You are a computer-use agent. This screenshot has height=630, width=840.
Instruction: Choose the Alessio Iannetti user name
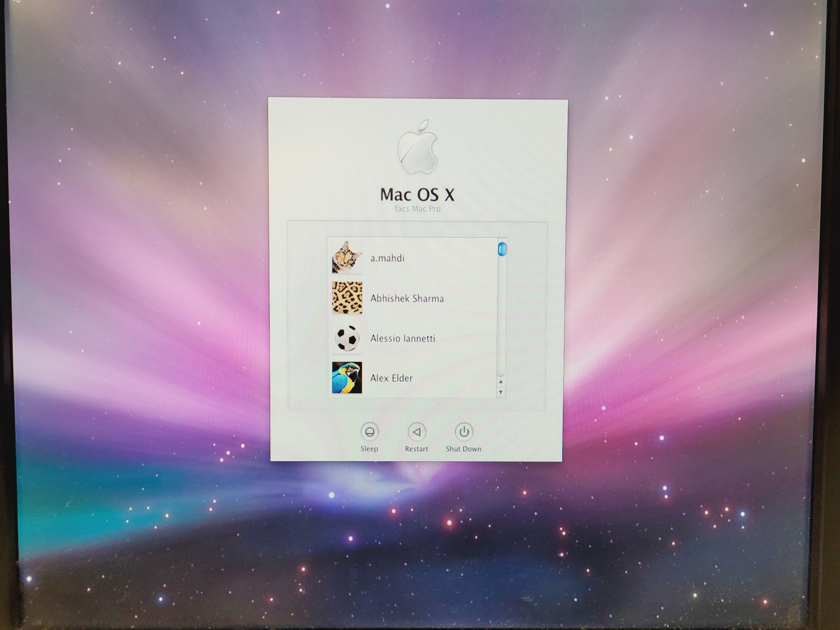point(402,338)
